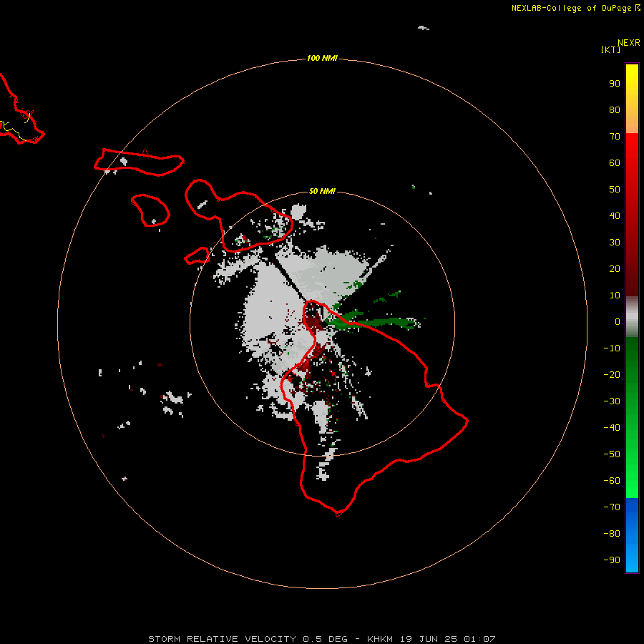Click the 50 value on the velocity scale

coord(615,190)
